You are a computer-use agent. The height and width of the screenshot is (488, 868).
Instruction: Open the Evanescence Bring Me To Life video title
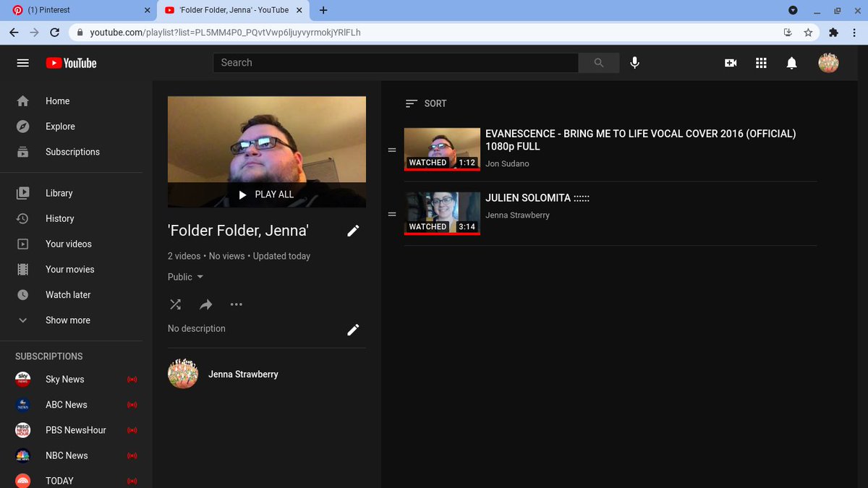[x=641, y=140]
